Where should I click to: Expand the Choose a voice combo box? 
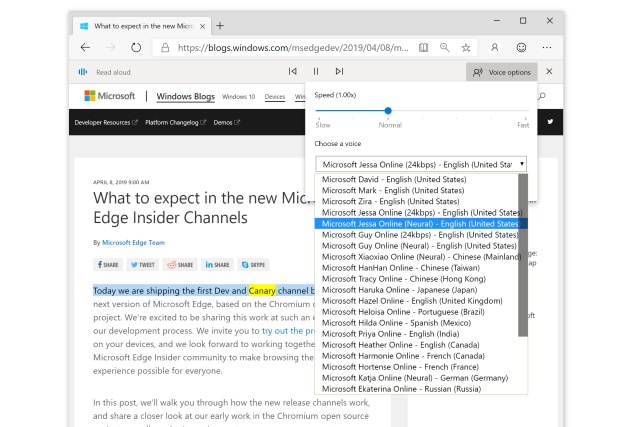(x=421, y=163)
